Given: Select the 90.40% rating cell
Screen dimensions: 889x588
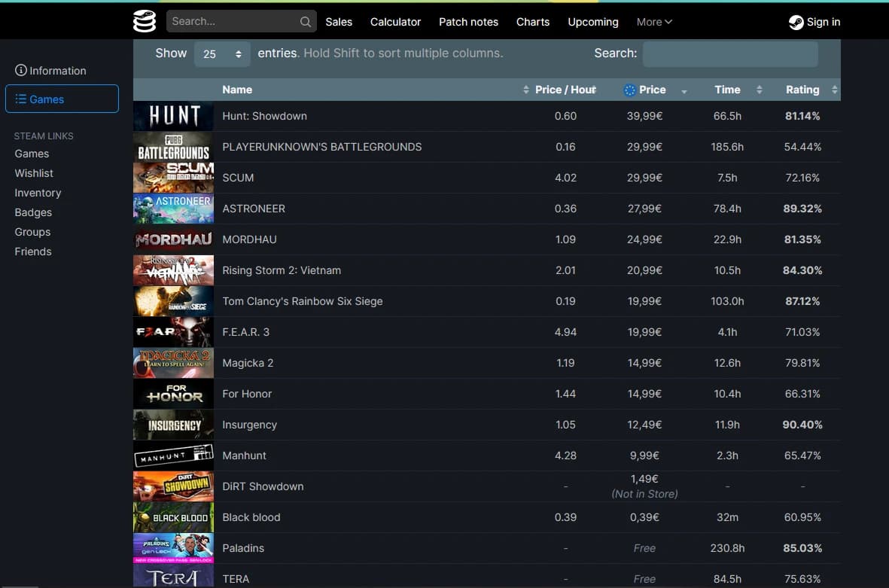Looking at the screenshot, I should 802,425.
